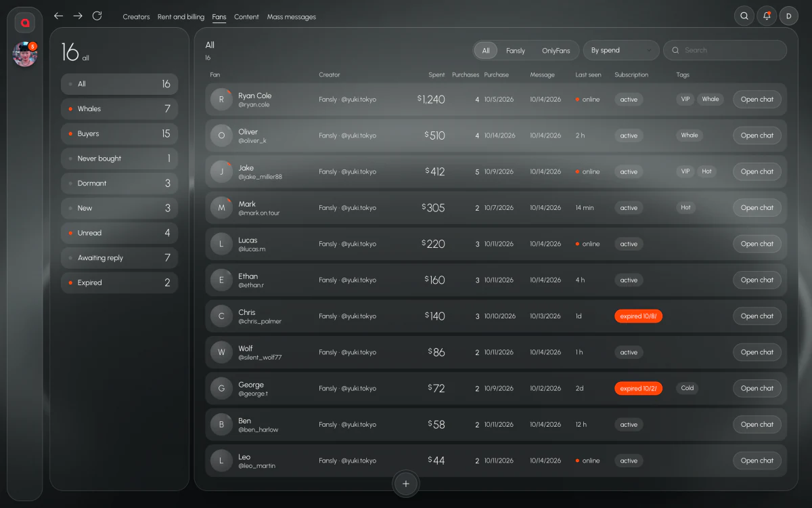Select the Whales segment
The height and width of the screenshot is (508, 812).
pyautogui.click(x=119, y=109)
